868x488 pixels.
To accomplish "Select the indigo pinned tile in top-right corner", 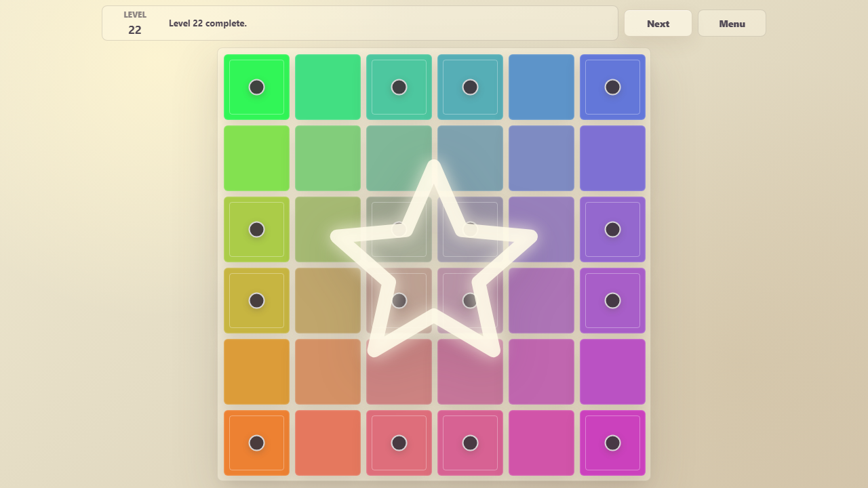I will 612,87.
